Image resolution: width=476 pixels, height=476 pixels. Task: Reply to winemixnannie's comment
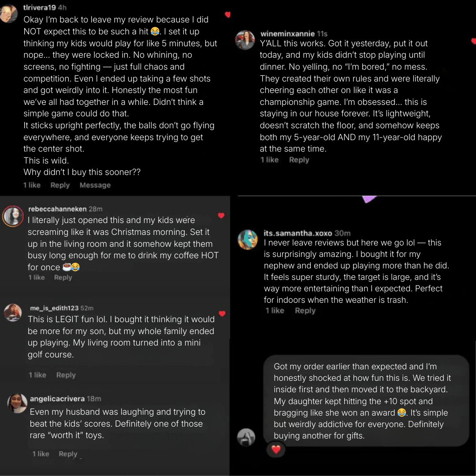tap(299, 160)
